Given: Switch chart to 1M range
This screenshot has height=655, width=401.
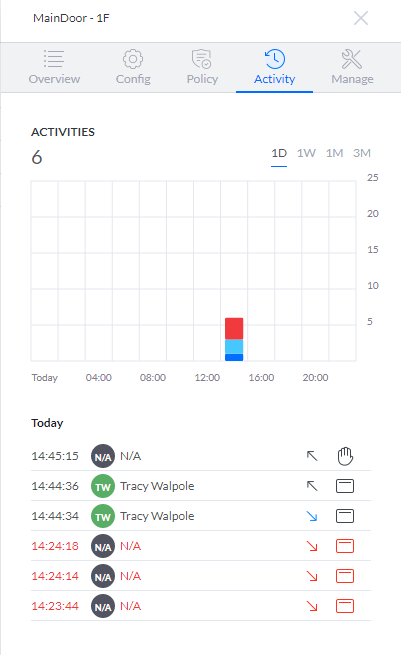Looking at the screenshot, I should (335, 153).
